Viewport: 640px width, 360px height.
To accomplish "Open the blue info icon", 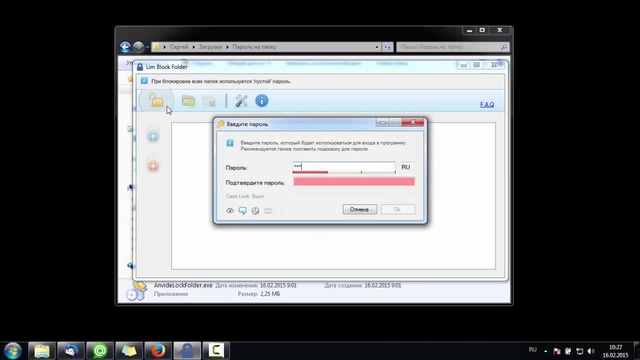I will click(x=262, y=100).
